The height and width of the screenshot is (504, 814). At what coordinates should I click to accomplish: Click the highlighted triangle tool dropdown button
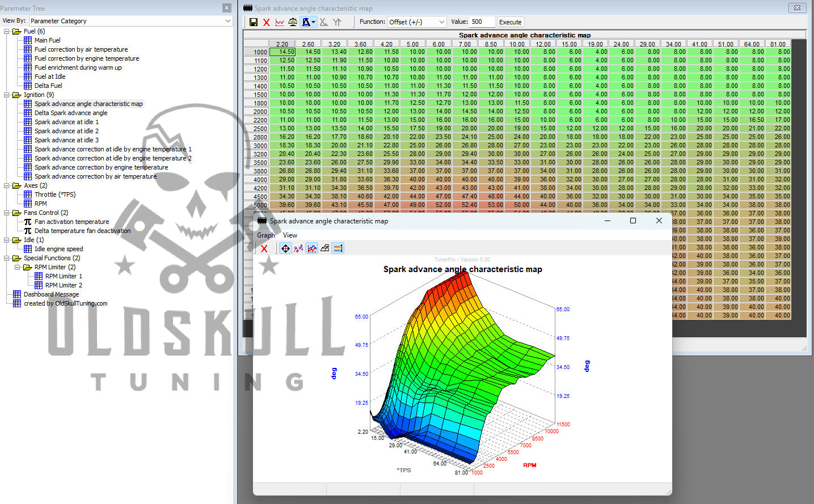(309, 22)
